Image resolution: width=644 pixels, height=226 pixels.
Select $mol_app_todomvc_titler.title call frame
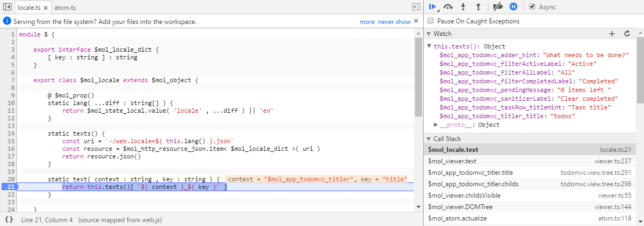pyautogui.click(x=530, y=173)
